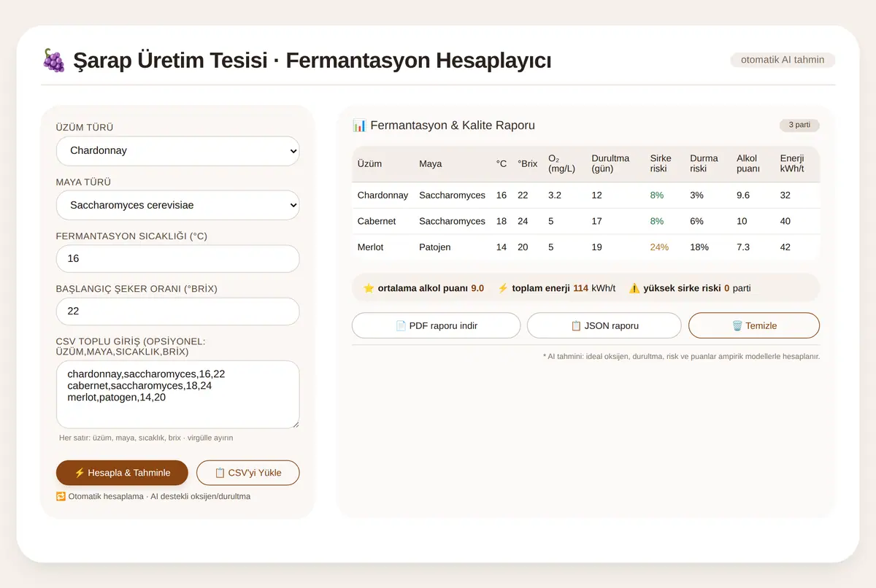Click the 114 toplam enerji value
This screenshot has height=588, width=876.
580,288
